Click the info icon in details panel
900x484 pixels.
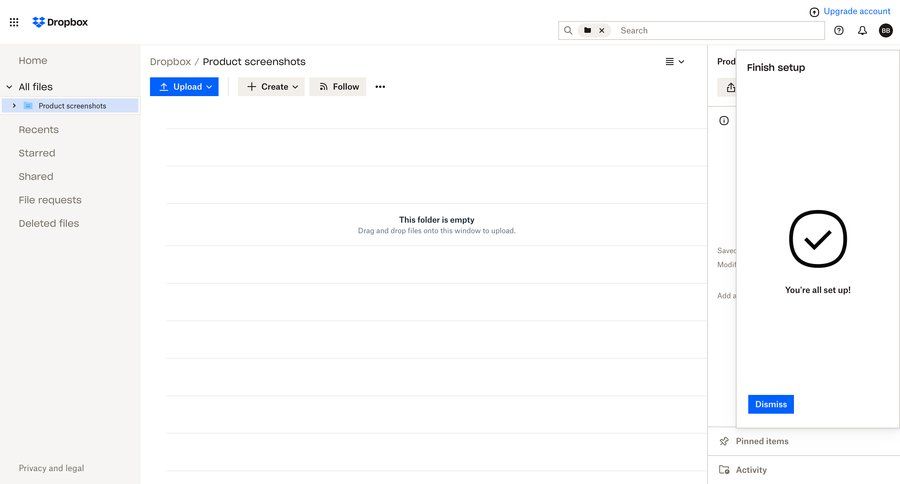(x=724, y=121)
